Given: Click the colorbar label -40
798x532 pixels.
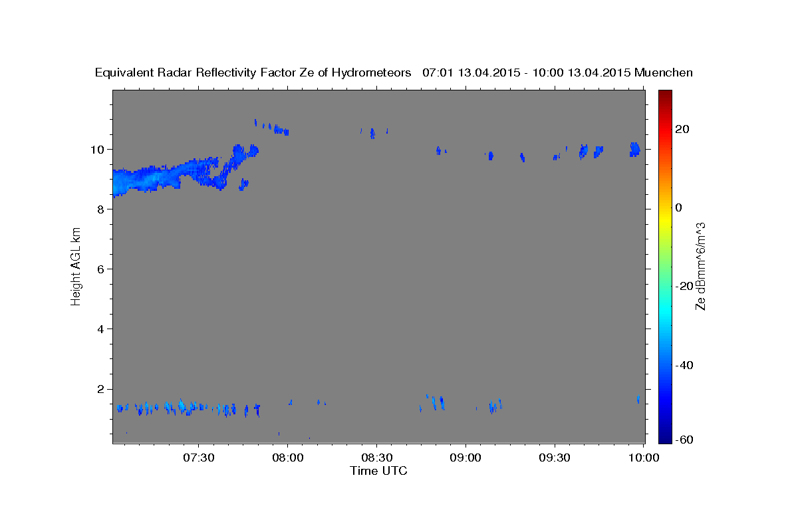Looking at the screenshot, I should click(684, 365).
